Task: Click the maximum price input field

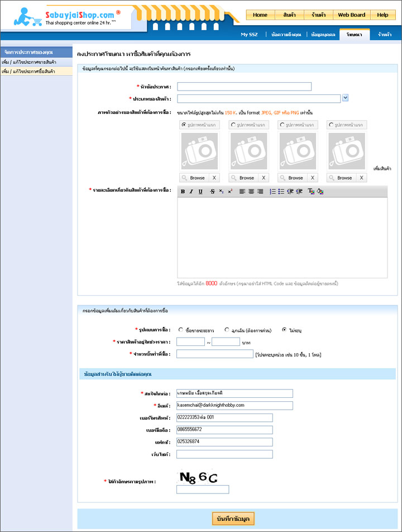Action: coord(226,341)
